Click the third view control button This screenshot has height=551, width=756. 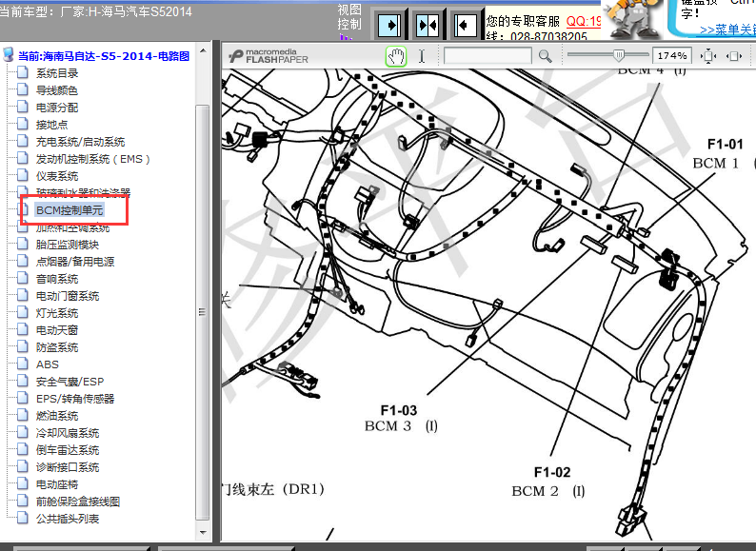click(x=465, y=23)
